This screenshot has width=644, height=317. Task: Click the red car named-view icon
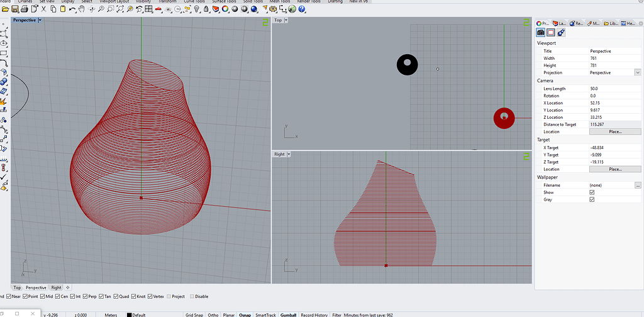pyautogui.click(x=158, y=9)
